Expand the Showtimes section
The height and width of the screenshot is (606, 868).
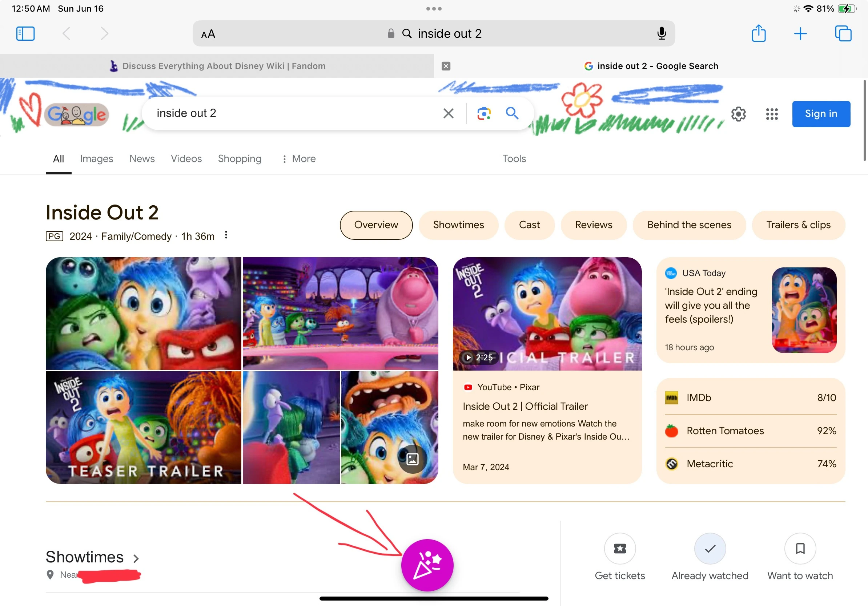point(136,558)
